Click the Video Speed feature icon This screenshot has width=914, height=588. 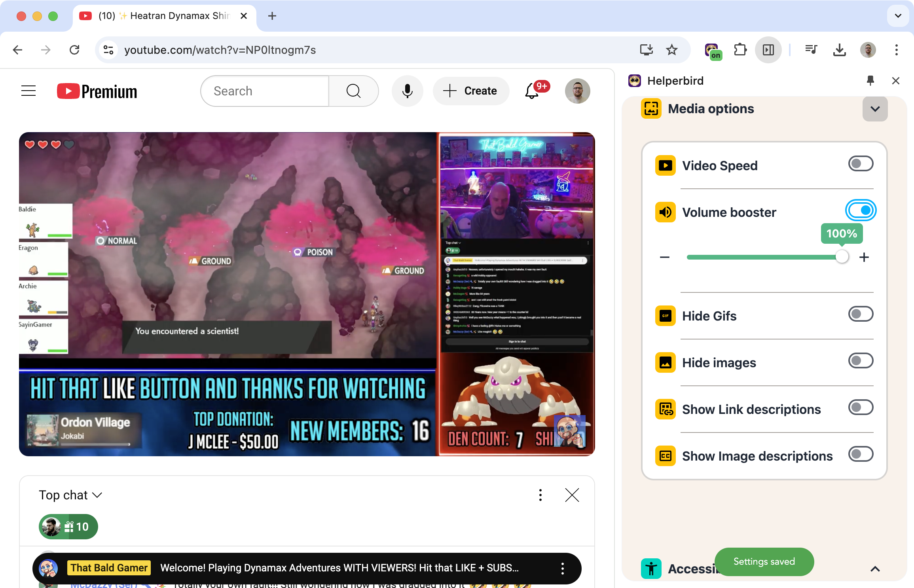point(666,166)
